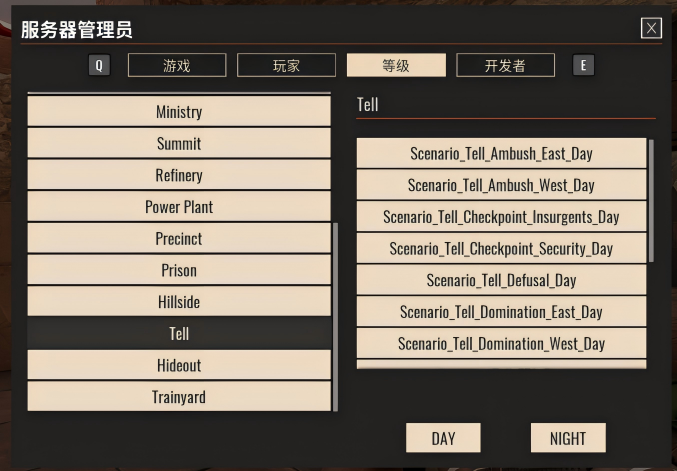Go to the 开发者 tab
Viewport: 677px width, 471px height.
(x=505, y=66)
